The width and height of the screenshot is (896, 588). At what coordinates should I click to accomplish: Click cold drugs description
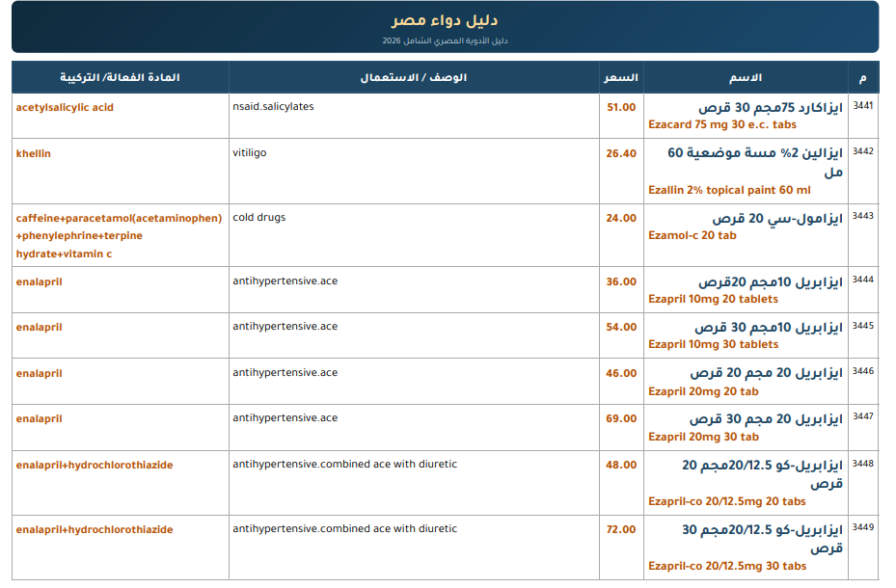(258, 218)
